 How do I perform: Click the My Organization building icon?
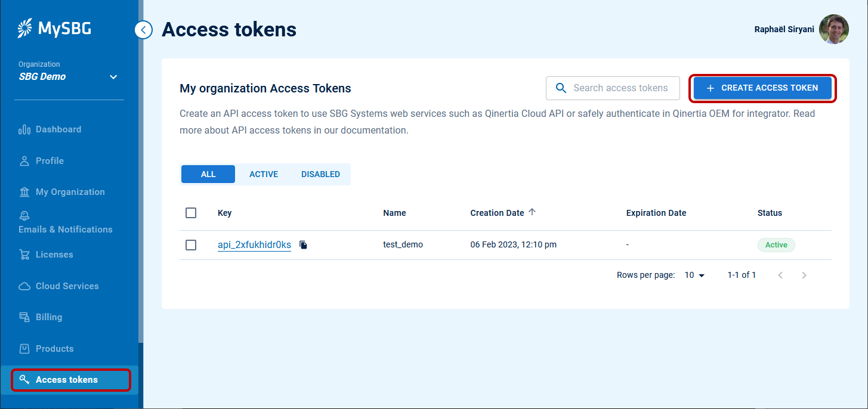pyautogui.click(x=24, y=192)
